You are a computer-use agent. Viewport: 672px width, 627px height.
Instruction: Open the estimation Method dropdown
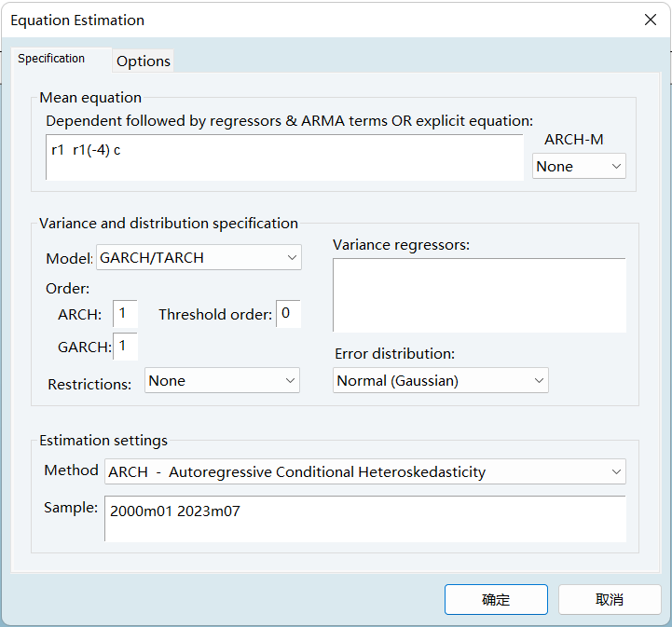tap(364, 471)
